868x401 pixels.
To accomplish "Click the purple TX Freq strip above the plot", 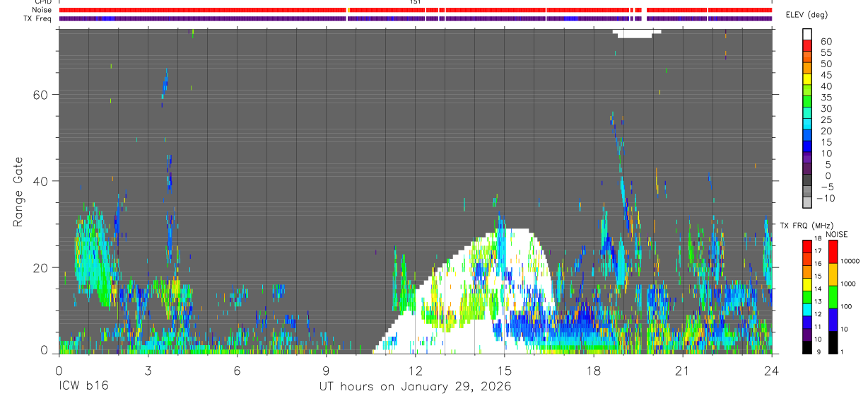I will coord(416,18).
